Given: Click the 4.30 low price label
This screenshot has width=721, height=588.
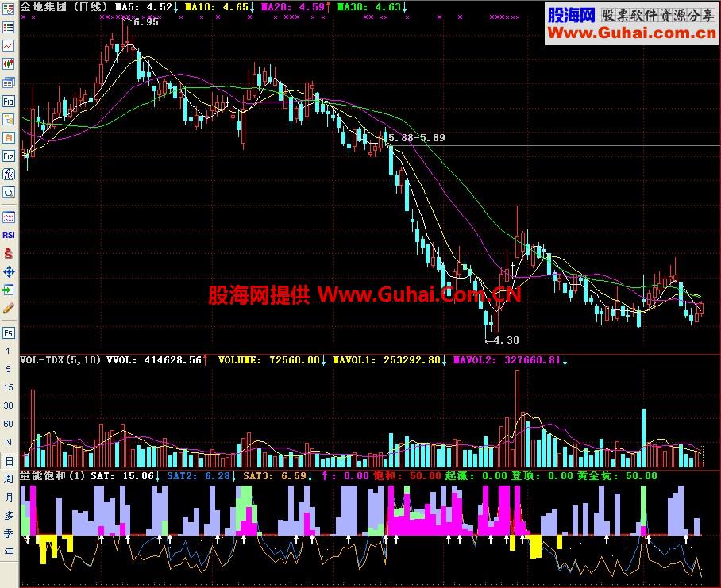Looking at the screenshot, I should pyautogui.click(x=506, y=340).
